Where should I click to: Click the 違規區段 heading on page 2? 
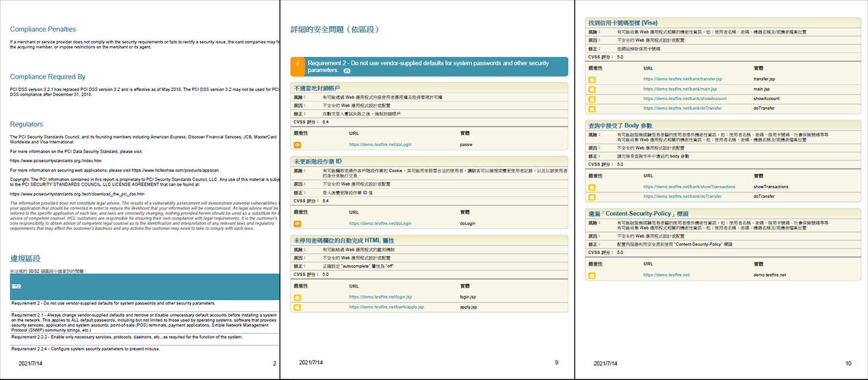[x=25, y=258]
